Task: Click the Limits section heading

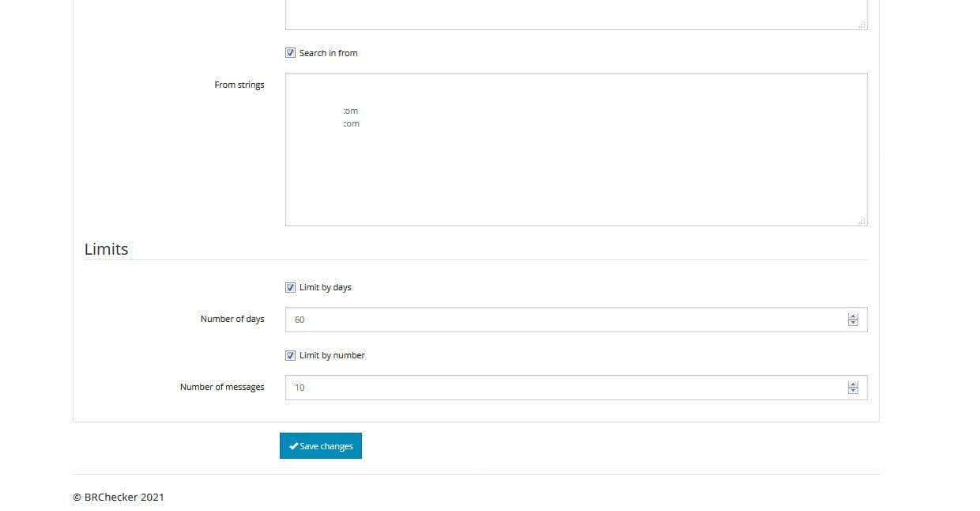Action: (x=106, y=249)
